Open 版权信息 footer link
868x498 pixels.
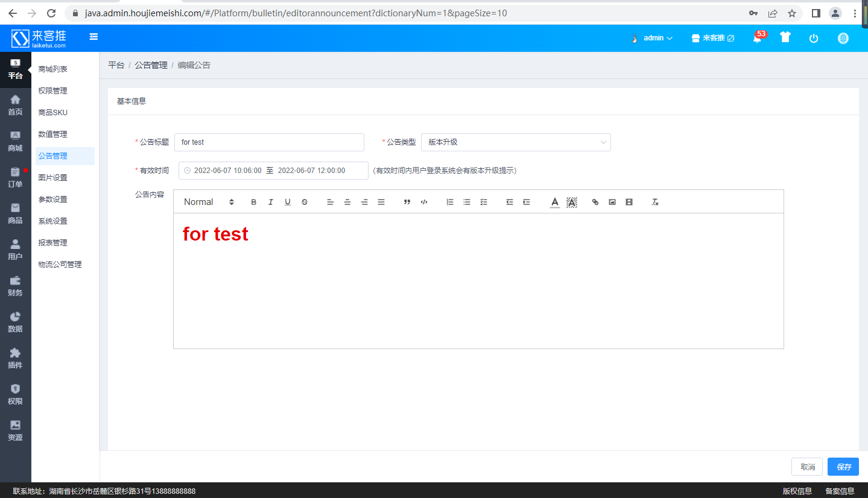[x=797, y=491]
